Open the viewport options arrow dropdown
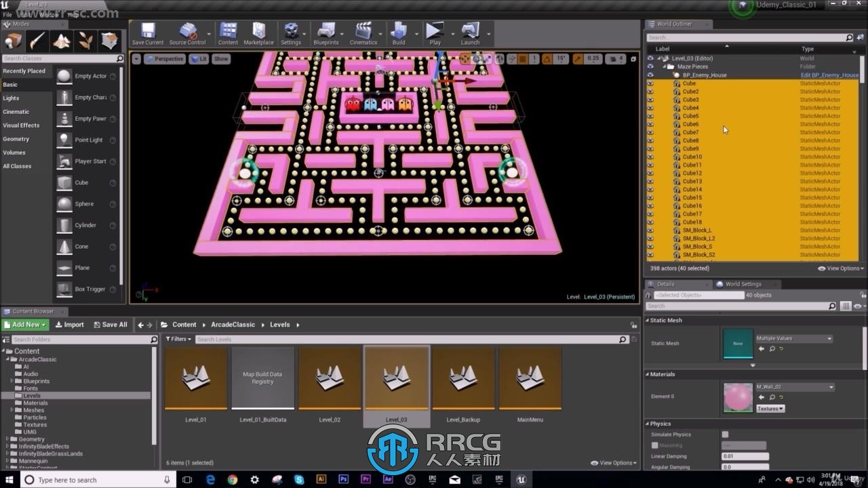This screenshot has width=868, height=488. click(x=136, y=59)
